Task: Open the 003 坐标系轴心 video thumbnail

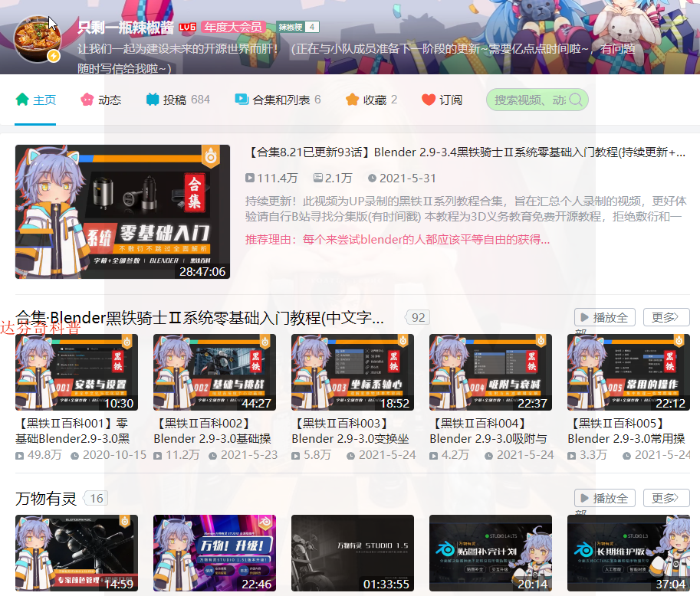Action: (x=353, y=372)
